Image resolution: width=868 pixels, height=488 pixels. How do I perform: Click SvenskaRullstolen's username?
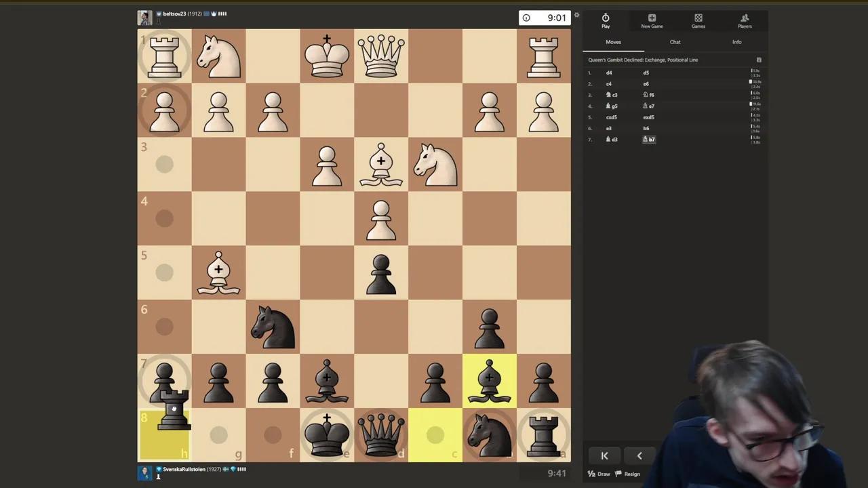click(x=184, y=469)
